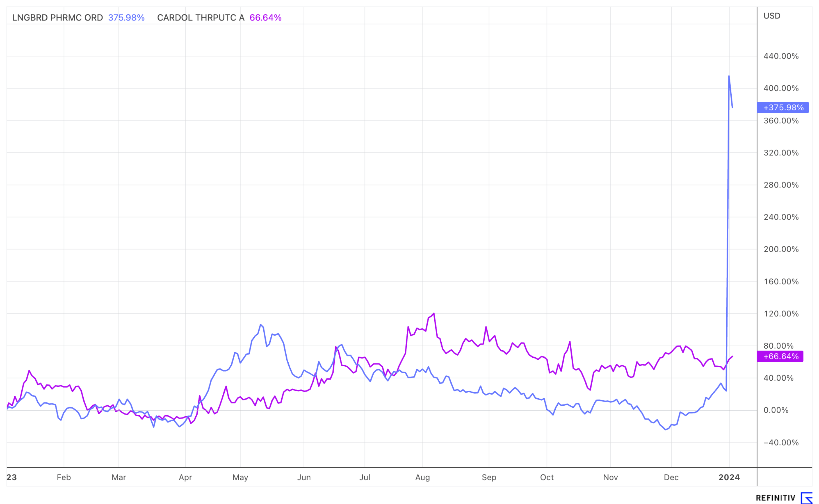Click the 200.00% y-axis label
Viewport: 819px width, 504px height.
[781, 249]
